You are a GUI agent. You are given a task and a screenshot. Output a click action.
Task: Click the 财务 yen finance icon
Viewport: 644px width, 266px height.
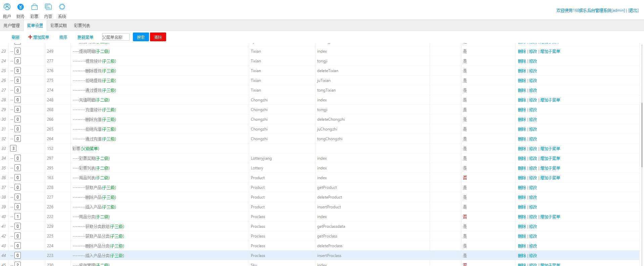point(20,7)
